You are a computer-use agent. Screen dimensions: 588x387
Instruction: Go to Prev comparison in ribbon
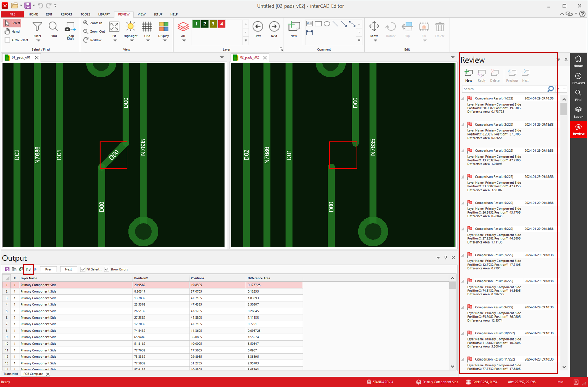[258, 29]
